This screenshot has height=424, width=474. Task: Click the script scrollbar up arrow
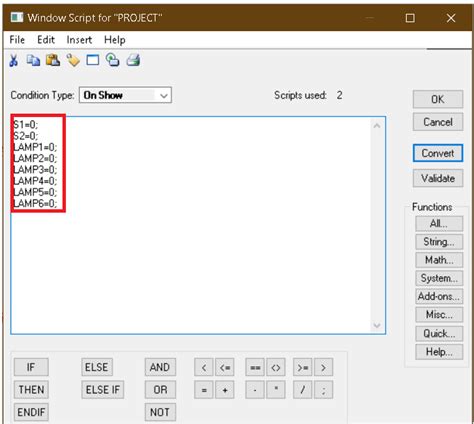pos(377,126)
